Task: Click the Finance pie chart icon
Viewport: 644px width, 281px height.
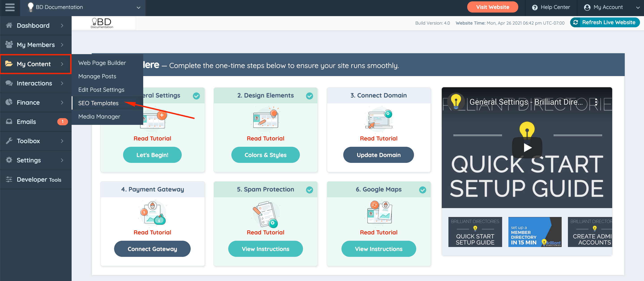Action: coord(9,102)
